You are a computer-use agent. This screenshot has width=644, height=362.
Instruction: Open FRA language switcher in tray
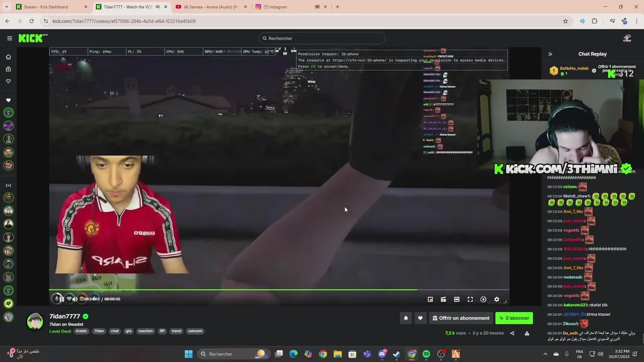click(580, 354)
